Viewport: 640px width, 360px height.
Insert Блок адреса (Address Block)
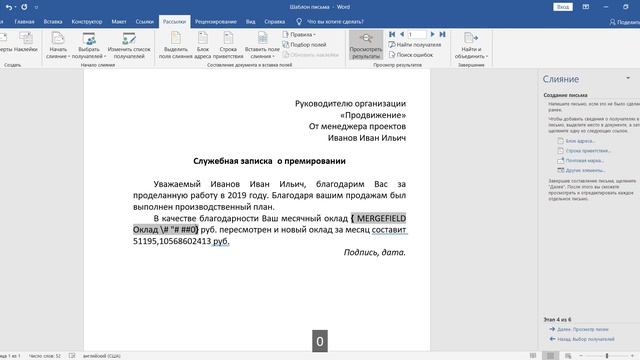(x=203, y=45)
